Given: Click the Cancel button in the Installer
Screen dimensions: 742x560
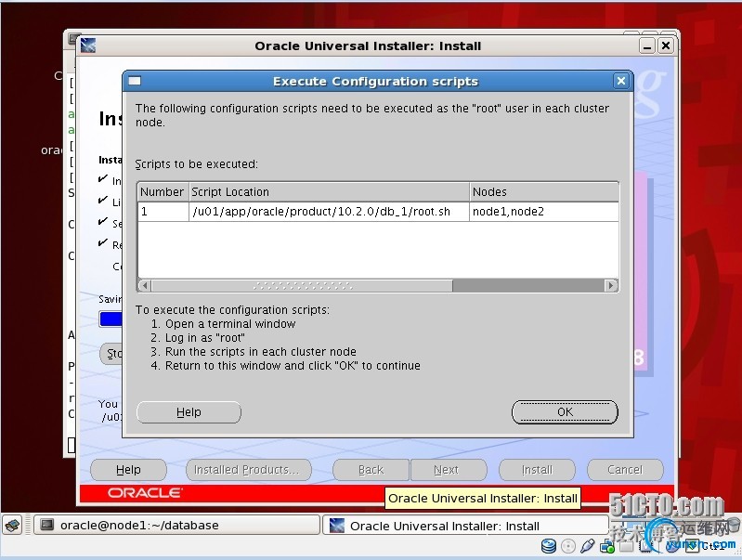Looking at the screenshot, I should (x=625, y=470).
